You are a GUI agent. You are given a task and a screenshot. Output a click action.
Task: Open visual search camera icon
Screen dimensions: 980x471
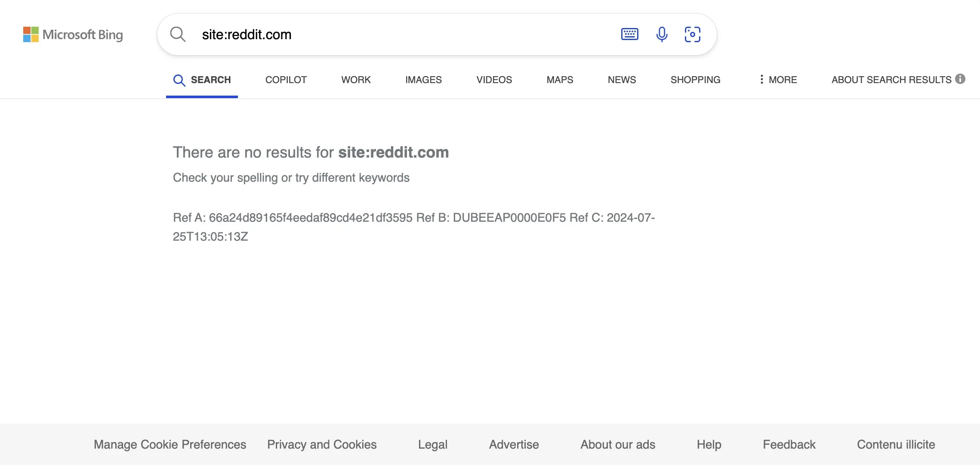692,34
